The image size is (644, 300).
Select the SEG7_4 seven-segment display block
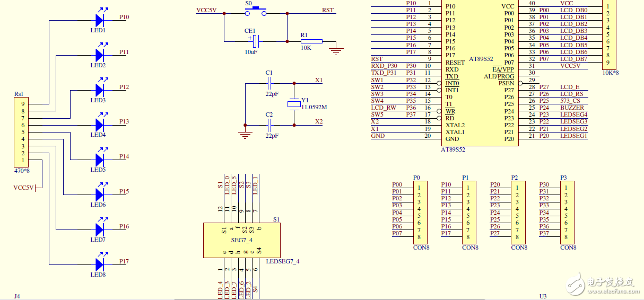pyautogui.click(x=242, y=240)
